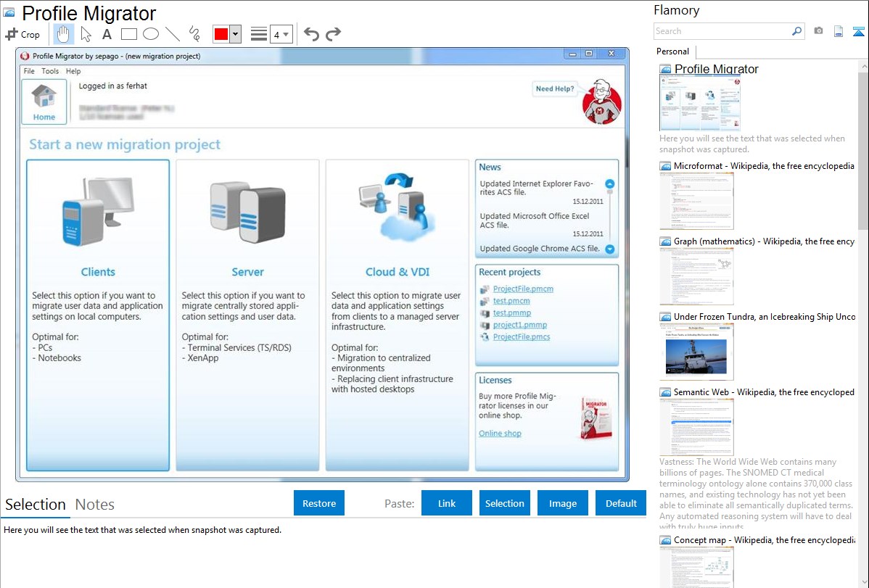Switch to the Notes tab

pyautogui.click(x=95, y=505)
